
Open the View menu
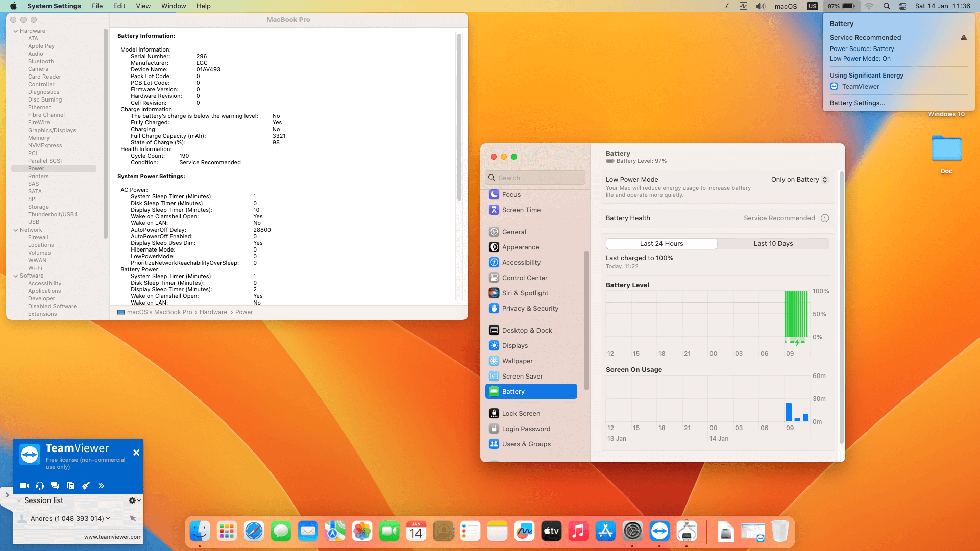tap(143, 6)
